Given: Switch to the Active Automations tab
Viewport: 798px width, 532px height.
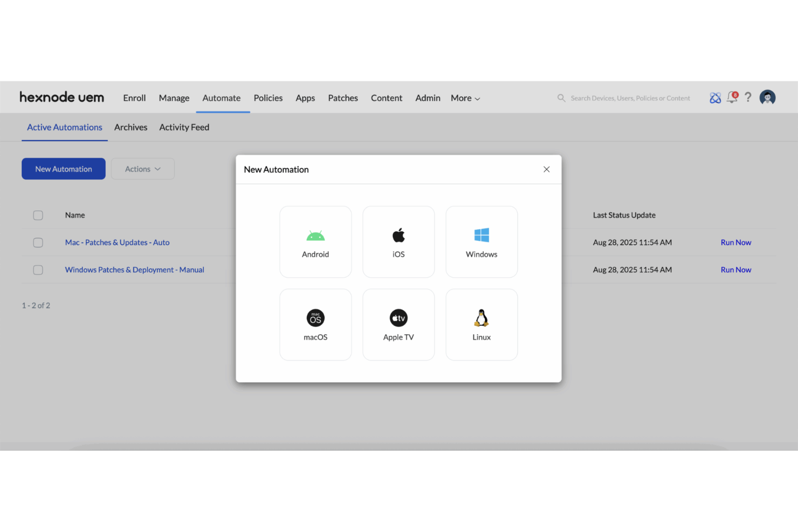Looking at the screenshot, I should tap(65, 127).
